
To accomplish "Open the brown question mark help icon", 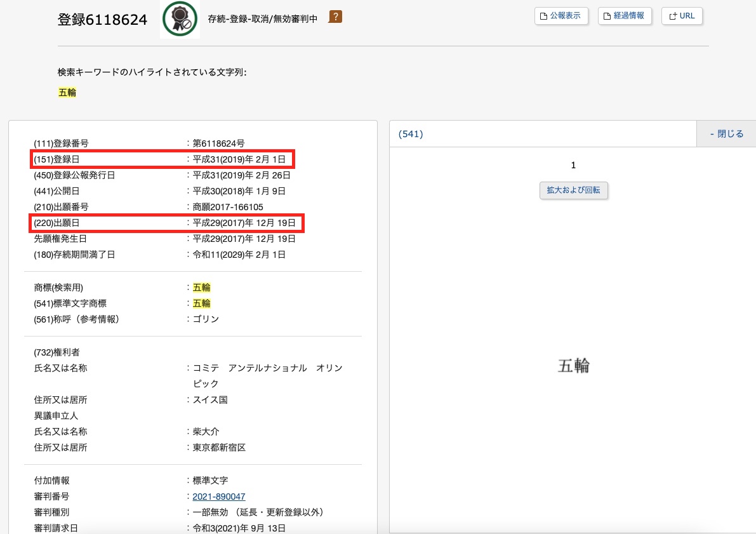I will coord(336,17).
